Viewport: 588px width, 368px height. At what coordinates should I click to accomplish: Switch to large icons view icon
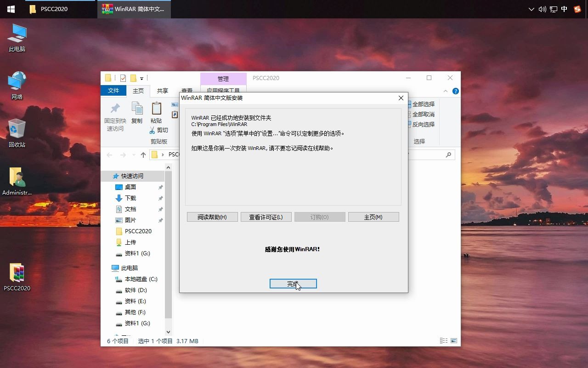coord(454,341)
